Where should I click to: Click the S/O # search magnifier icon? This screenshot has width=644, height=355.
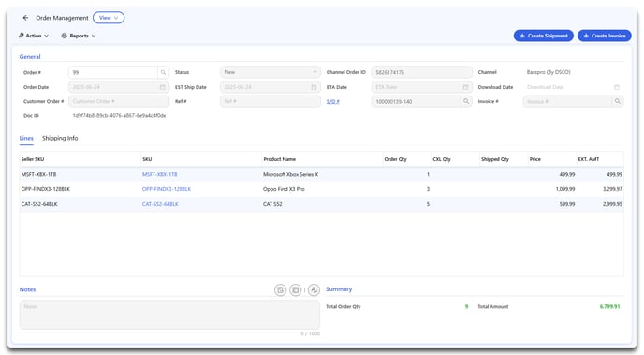(466, 101)
